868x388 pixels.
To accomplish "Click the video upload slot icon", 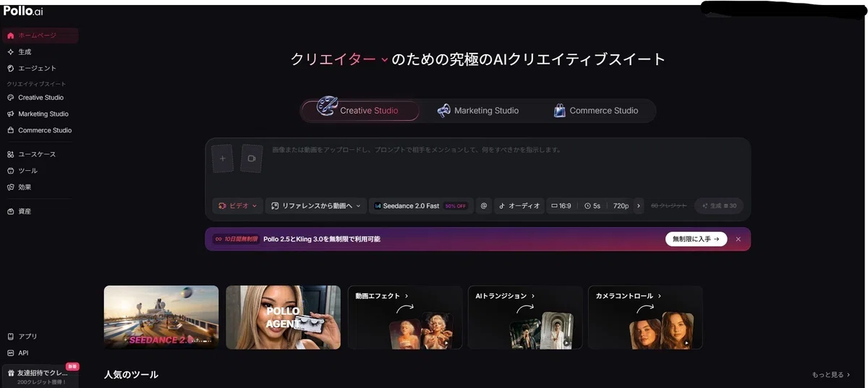I will coord(252,158).
